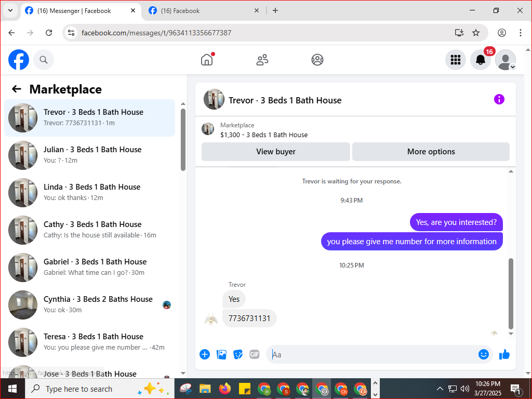This screenshot has height=399, width=532.
Task: Click the View buyer button
Action: click(275, 152)
